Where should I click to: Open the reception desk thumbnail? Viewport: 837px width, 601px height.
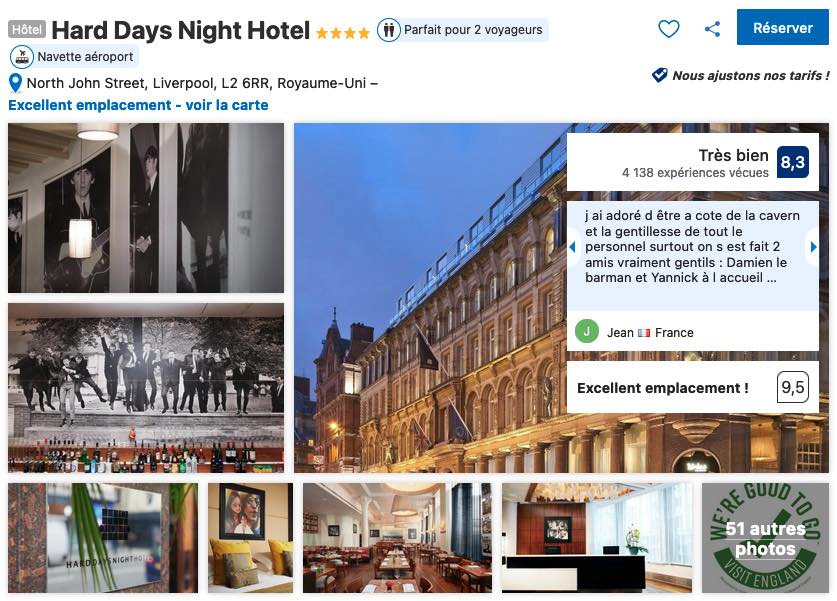(597, 538)
